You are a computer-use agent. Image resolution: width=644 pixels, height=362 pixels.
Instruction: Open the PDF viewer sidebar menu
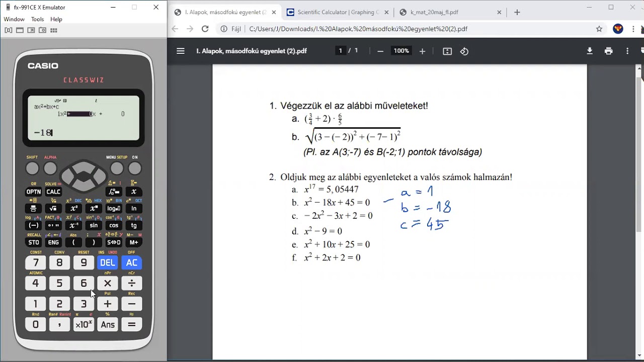(181, 51)
